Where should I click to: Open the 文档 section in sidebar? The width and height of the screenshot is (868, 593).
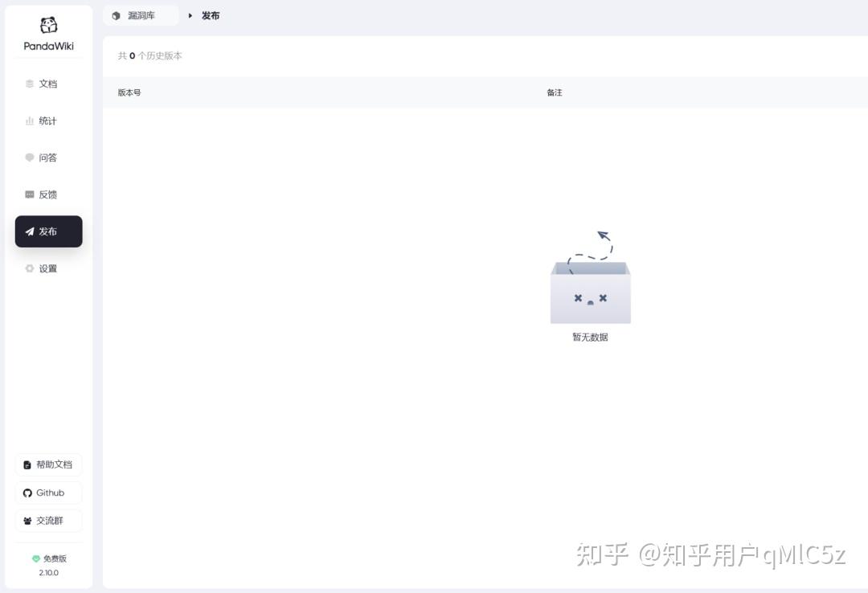point(48,84)
